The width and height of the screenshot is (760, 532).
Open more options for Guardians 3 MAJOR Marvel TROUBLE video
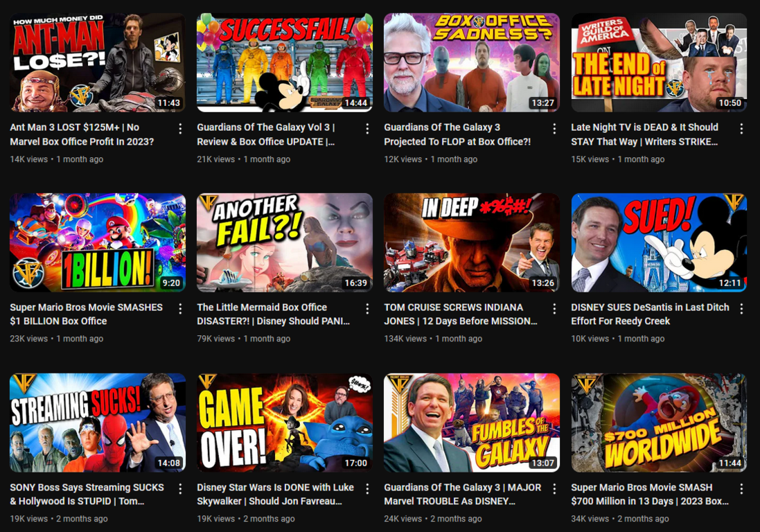tap(554, 489)
